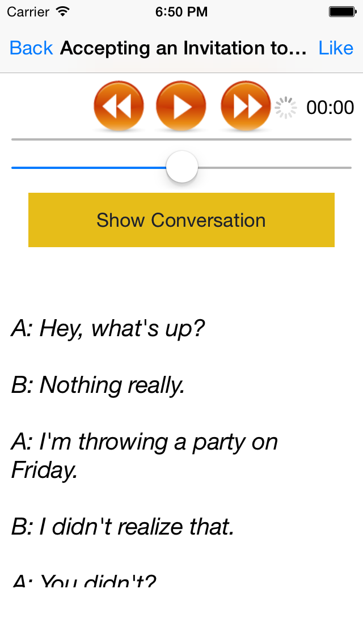Select the line "B: Nothing really."

point(98,385)
